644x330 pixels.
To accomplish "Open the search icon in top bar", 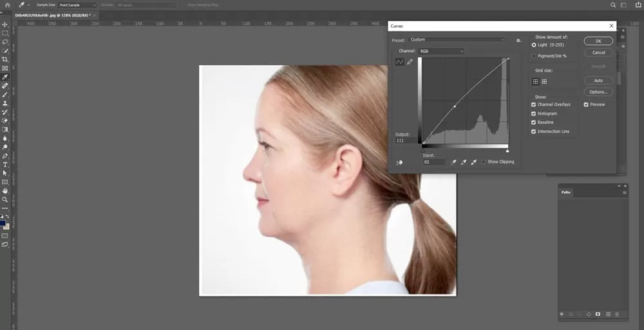I will tap(613, 5).
